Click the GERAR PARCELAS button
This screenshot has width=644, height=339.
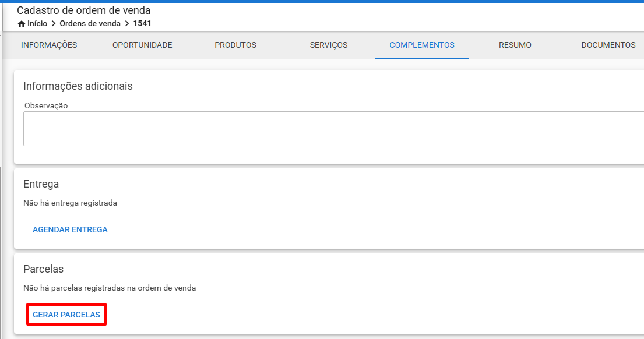point(66,315)
